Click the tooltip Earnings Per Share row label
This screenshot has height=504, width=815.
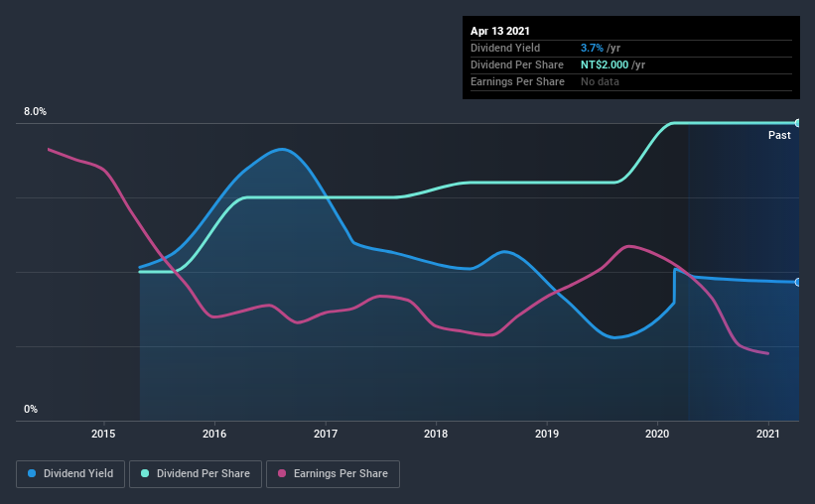(x=517, y=81)
